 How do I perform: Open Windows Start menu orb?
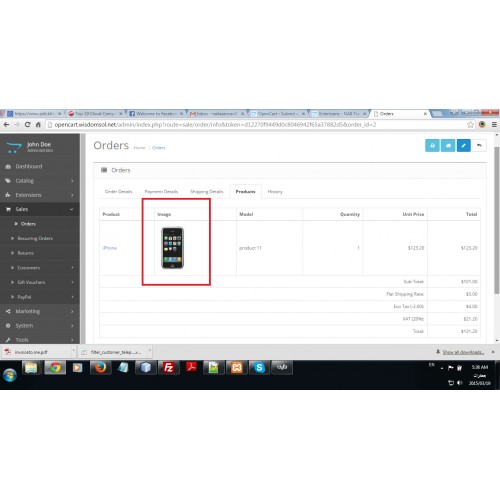(x=10, y=375)
